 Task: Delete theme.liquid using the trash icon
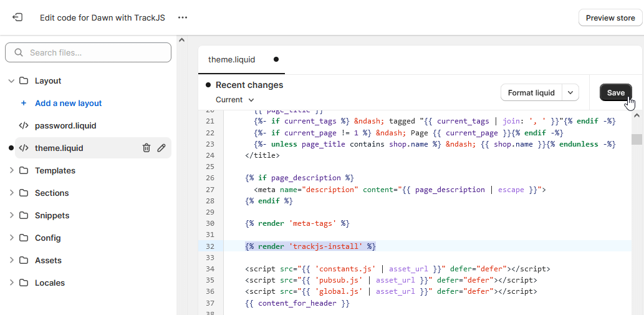pyautogui.click(x=147, y=148)
